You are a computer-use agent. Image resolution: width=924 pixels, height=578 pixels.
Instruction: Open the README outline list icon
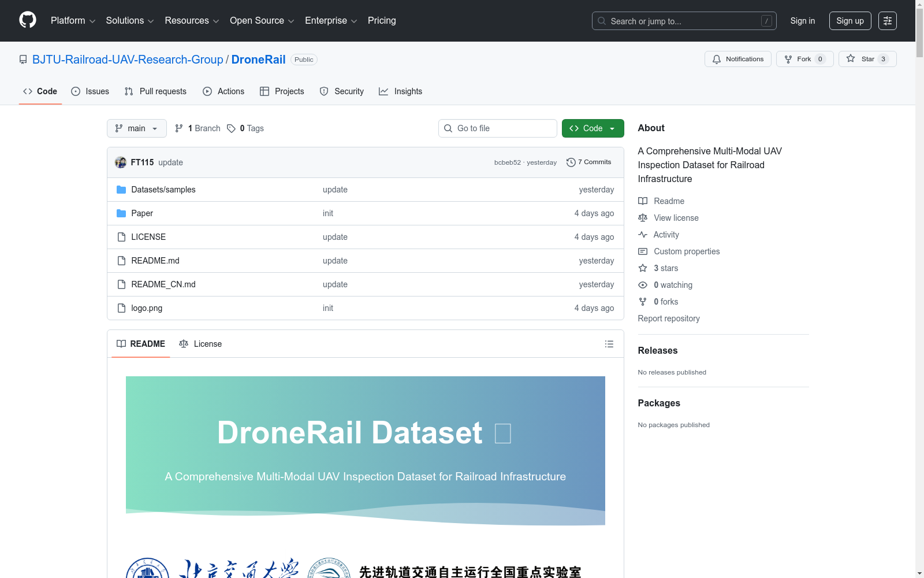pos(609,344)
